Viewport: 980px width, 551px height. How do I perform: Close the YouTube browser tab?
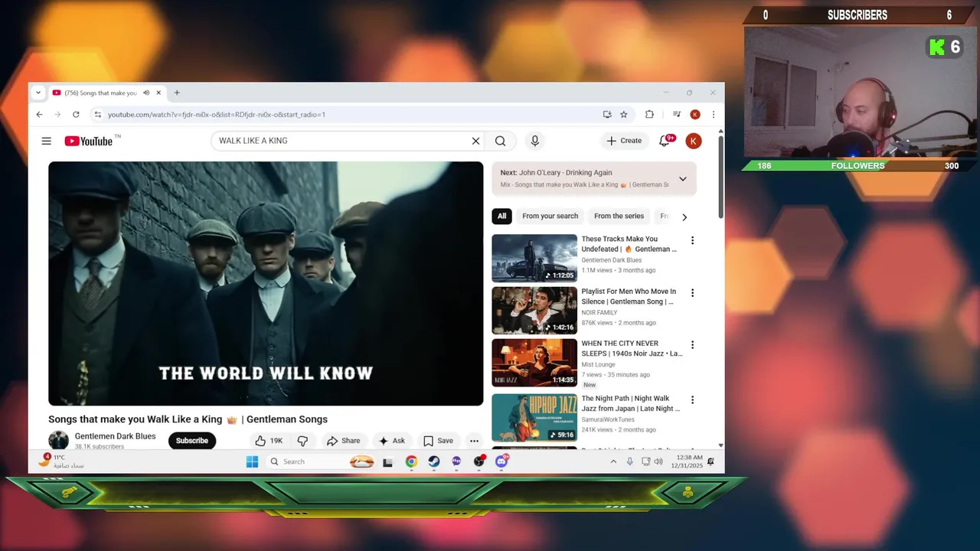pyautogui.click(x=158, y=93)
